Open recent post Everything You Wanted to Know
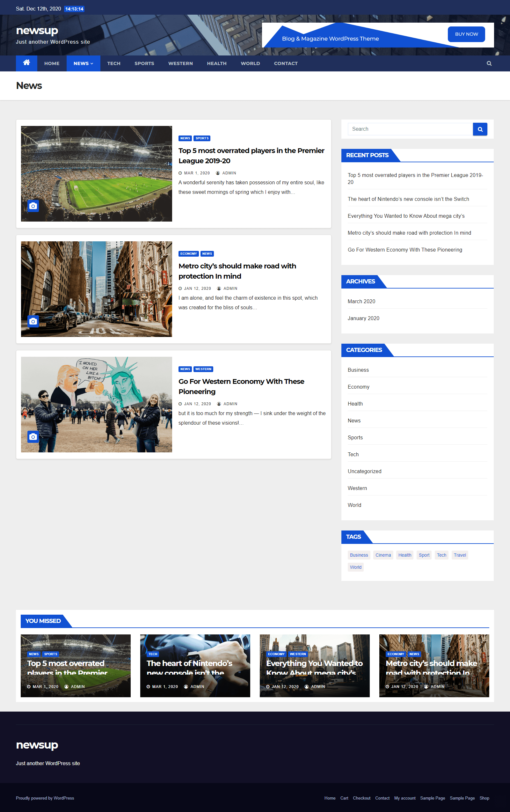510x812 pixels. (x=406, y=216)
